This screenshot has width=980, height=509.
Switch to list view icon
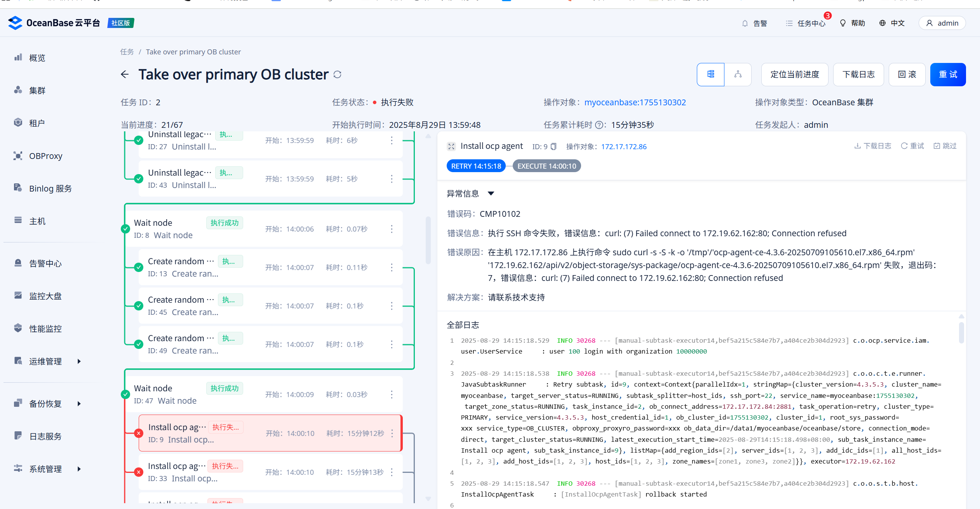(x=710, y=74)
